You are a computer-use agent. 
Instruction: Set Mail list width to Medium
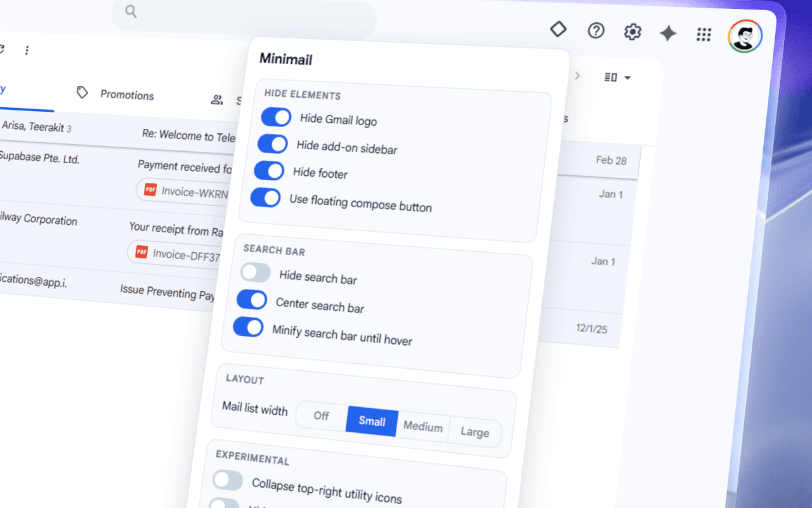[423, 427]
